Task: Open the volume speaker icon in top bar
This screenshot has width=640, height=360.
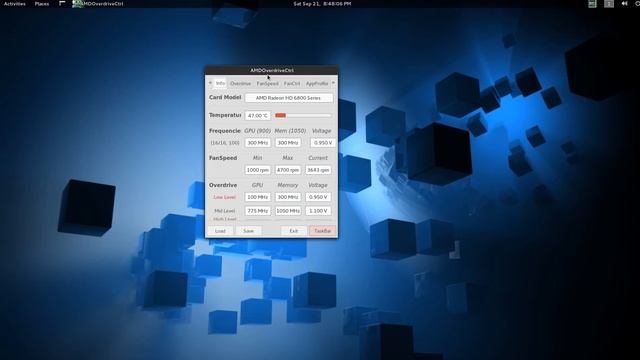Action: (624, 4)
